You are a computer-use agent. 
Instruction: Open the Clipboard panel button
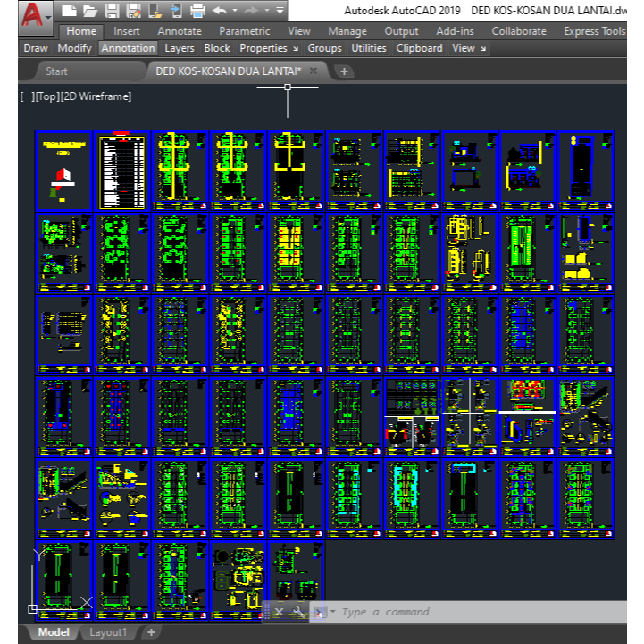(419, 48)
